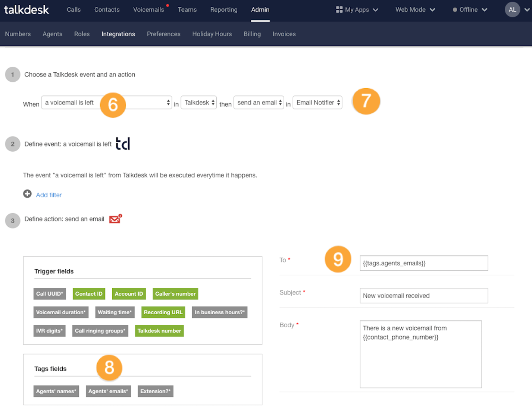
Task: Open the Invoices section
Action: pyautogui.click(x=284, y=34)
